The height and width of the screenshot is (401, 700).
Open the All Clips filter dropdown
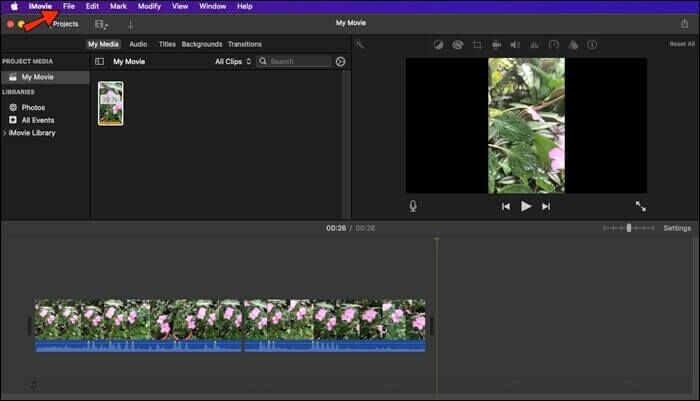click(233, 62)
